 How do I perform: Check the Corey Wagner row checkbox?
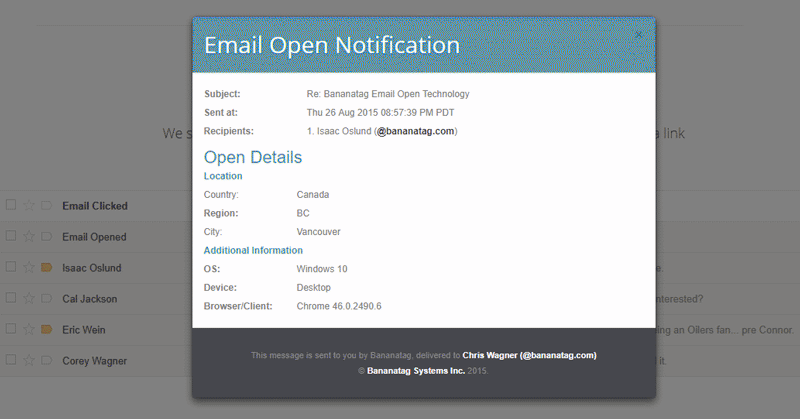click(11, 360)
